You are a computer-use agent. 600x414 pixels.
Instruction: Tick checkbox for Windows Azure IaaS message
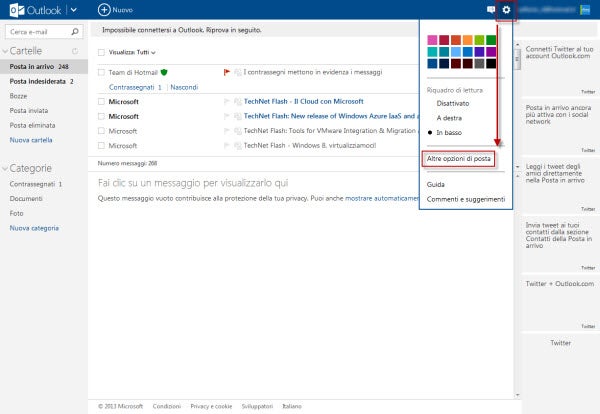[101, 116]
